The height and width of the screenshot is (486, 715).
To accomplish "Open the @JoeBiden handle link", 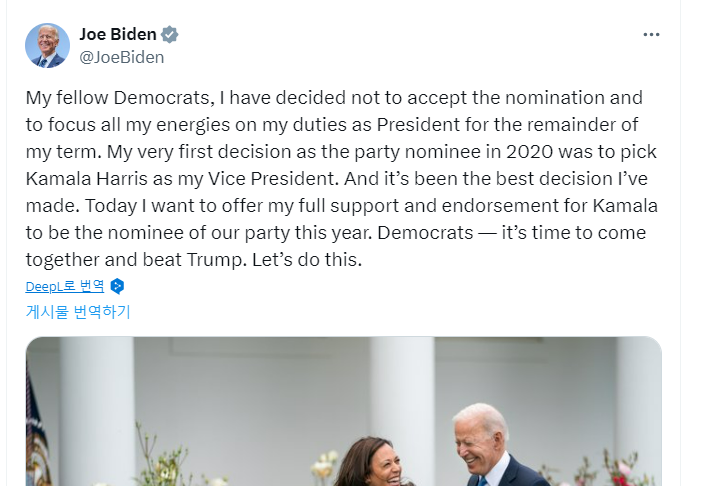I will 121,57.
